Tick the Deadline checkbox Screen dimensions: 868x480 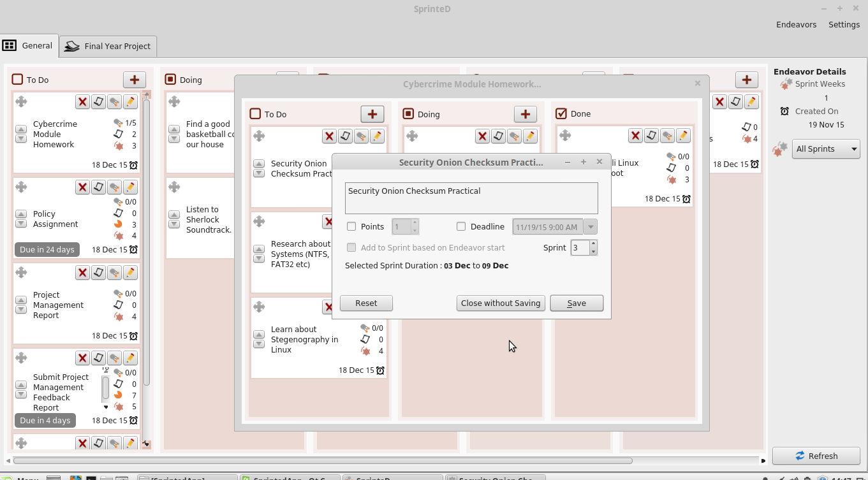pyautogui.click(x=461, y=226)
